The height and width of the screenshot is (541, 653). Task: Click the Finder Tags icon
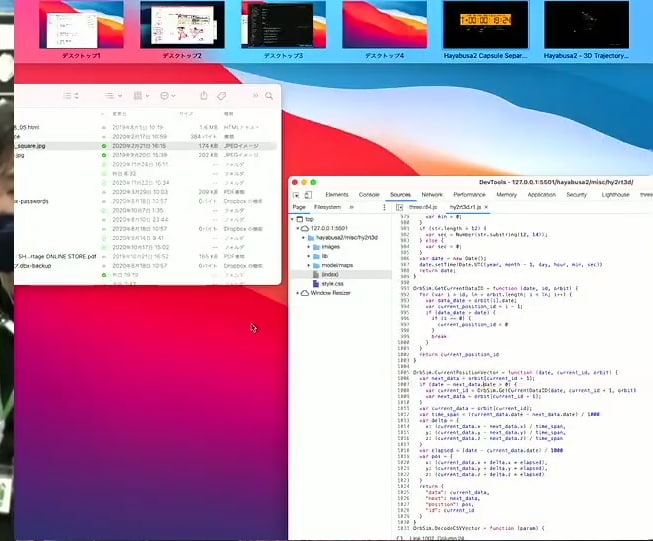point(222,96)
